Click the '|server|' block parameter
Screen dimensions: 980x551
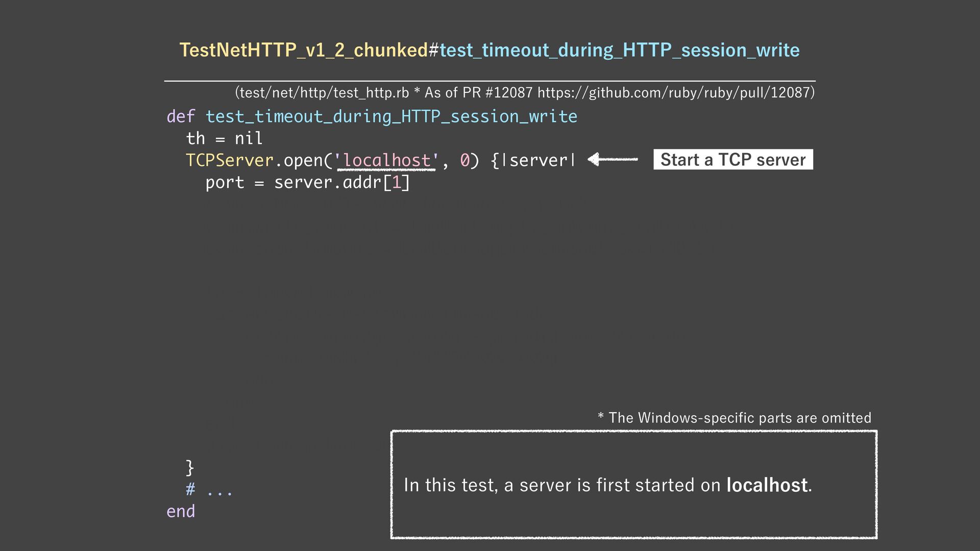pos(539,161)
